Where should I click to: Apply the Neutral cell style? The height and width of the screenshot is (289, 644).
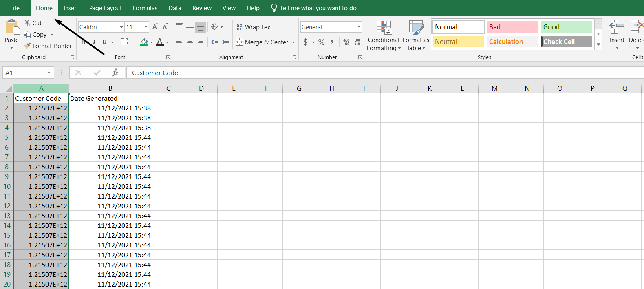458,42
